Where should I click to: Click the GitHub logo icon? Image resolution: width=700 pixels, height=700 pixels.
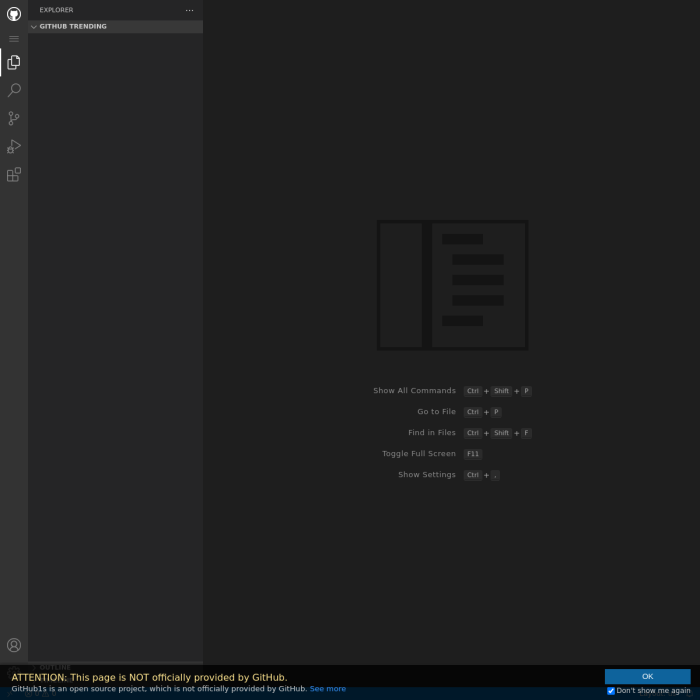pos(14,14)
